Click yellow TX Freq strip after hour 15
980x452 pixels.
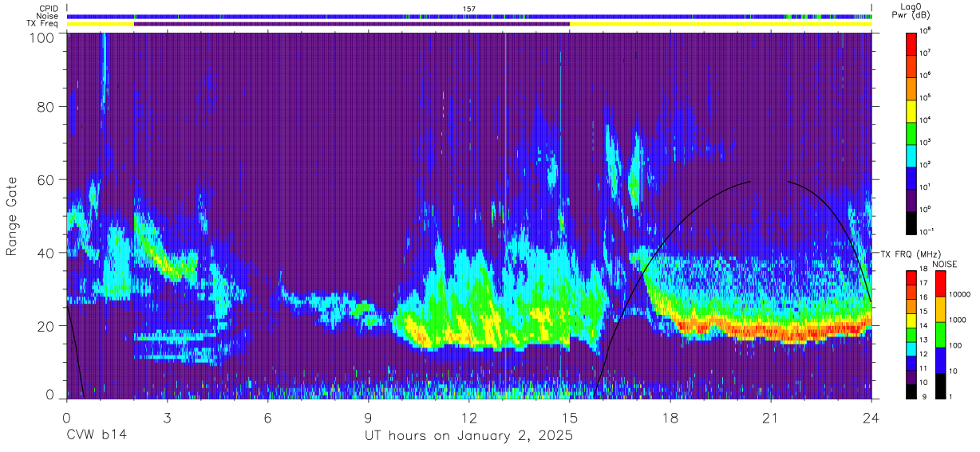721,24
